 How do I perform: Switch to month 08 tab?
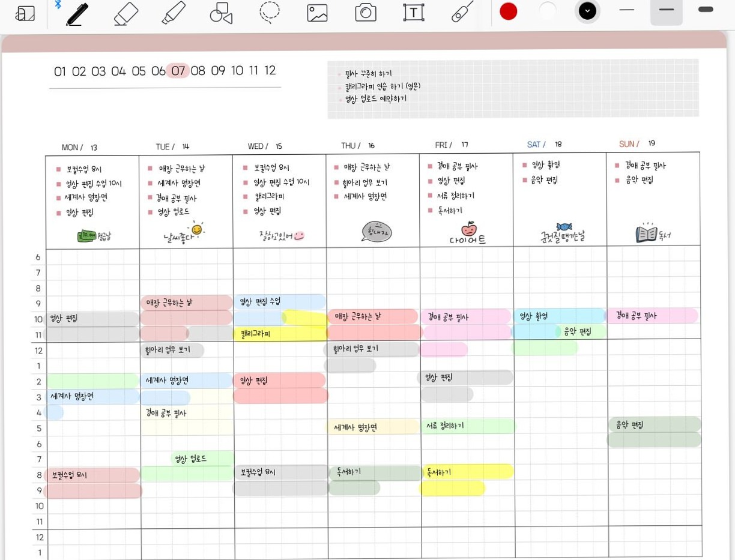pyautogui.click(x=198, y=71)
